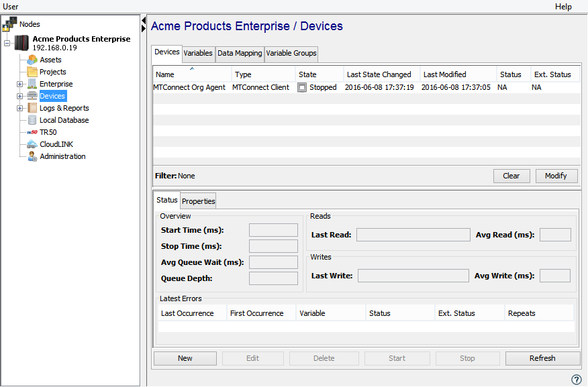Collapse the left navigation pane arrow
588x387 pixels.
coord(144,20)
